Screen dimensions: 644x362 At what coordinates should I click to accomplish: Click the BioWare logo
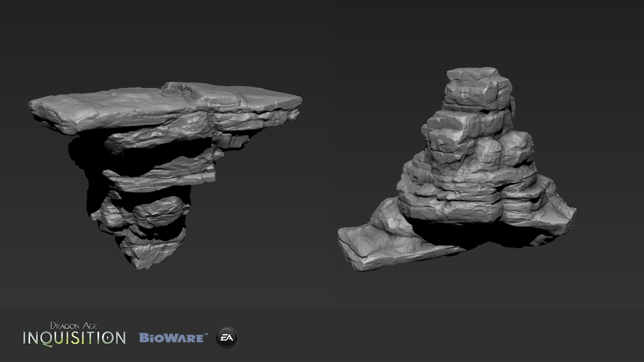click(173, 338)
